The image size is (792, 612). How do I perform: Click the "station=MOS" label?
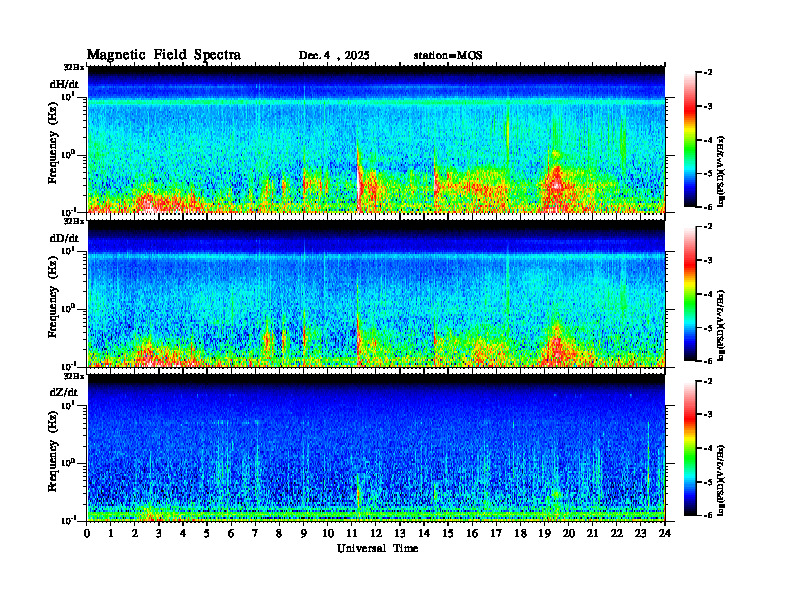448,56
